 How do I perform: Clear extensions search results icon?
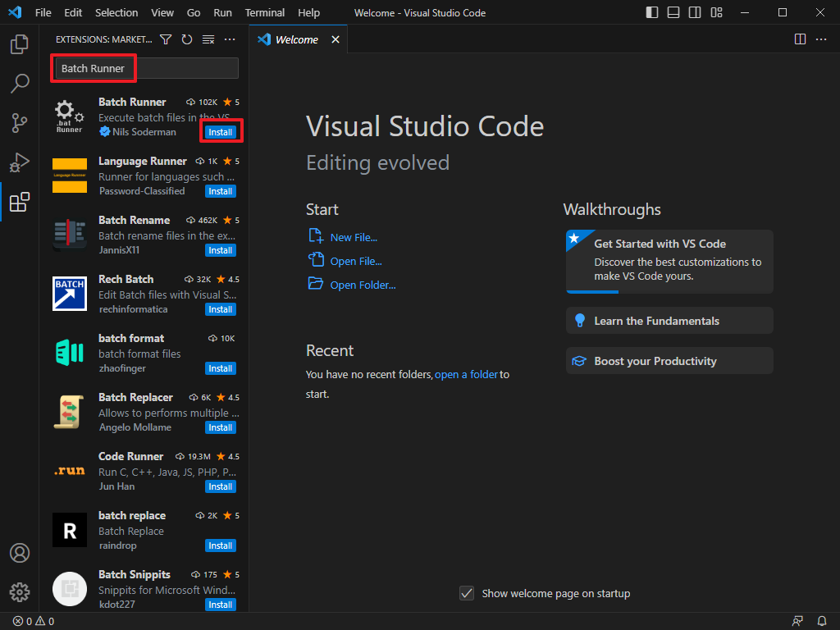[208, 39]
